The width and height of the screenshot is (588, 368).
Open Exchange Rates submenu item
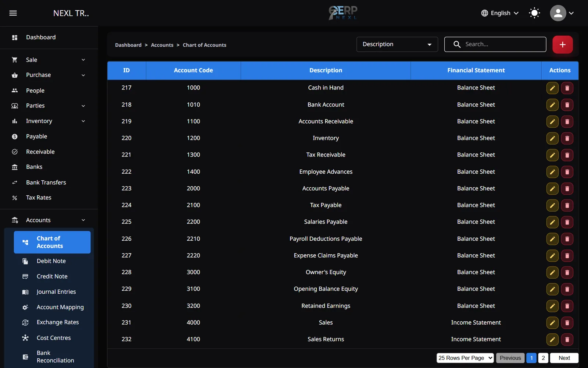52,322
